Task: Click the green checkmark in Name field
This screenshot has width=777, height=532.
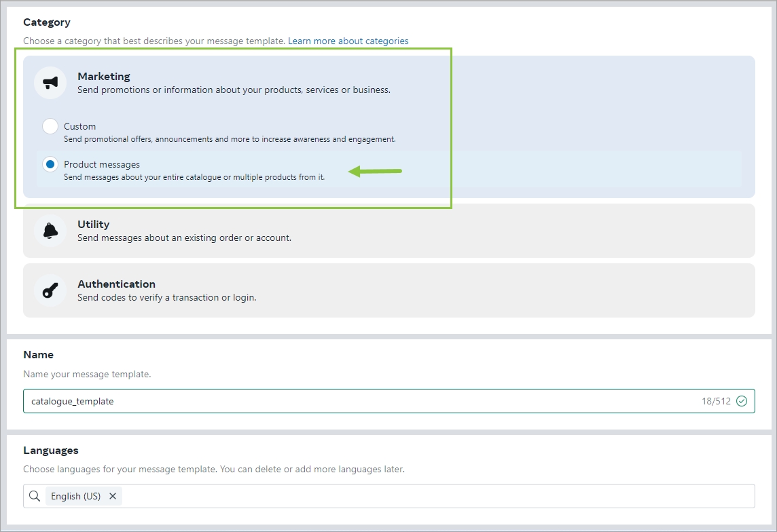Action: [x=742, y=401]
